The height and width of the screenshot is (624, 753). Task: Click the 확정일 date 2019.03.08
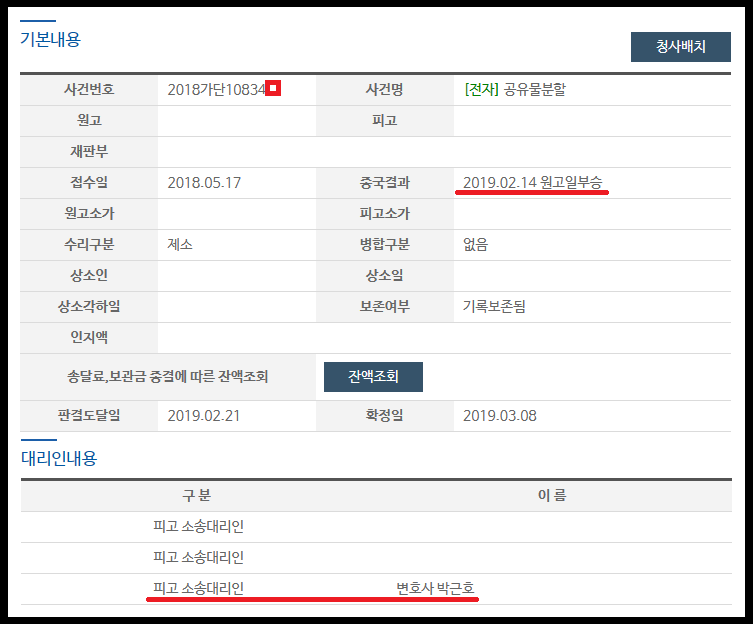[500, 415]
